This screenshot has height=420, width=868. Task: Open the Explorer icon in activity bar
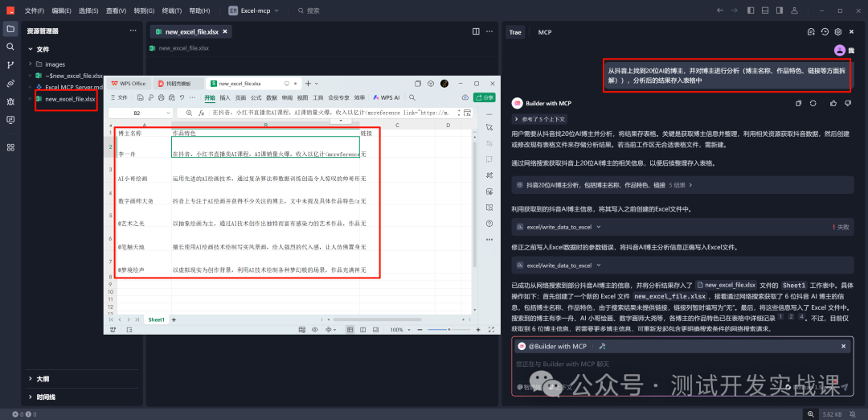[10, 29]
